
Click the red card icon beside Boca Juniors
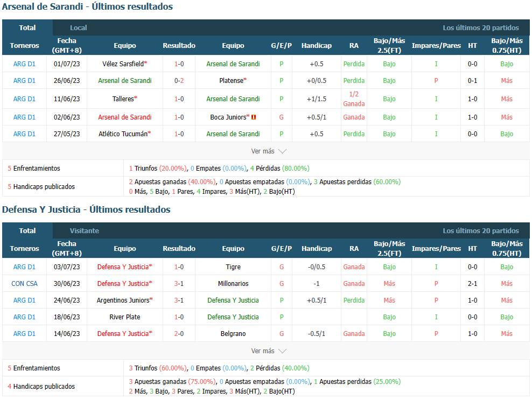254,117
